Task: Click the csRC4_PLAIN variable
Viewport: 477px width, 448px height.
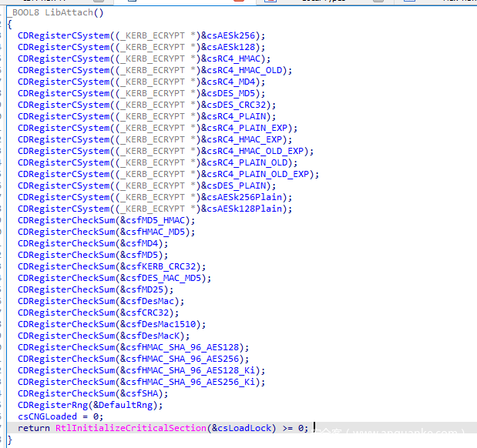Action: point(237,116)
